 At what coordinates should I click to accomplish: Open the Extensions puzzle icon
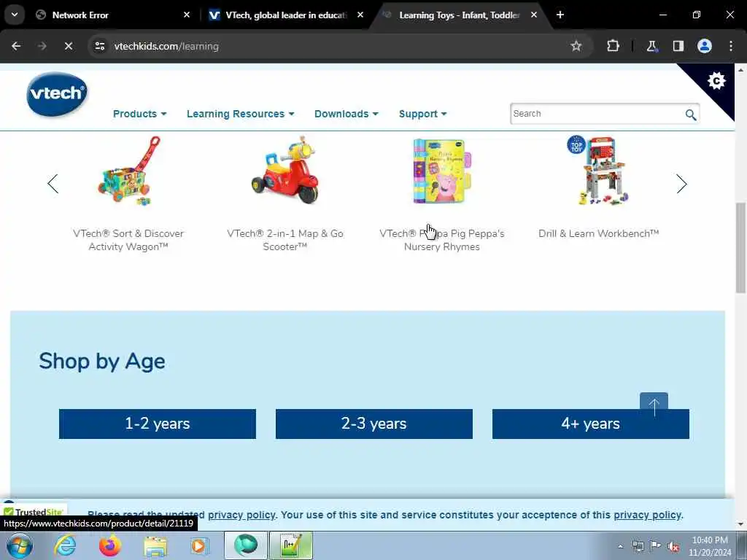click(x=613, y=46)
